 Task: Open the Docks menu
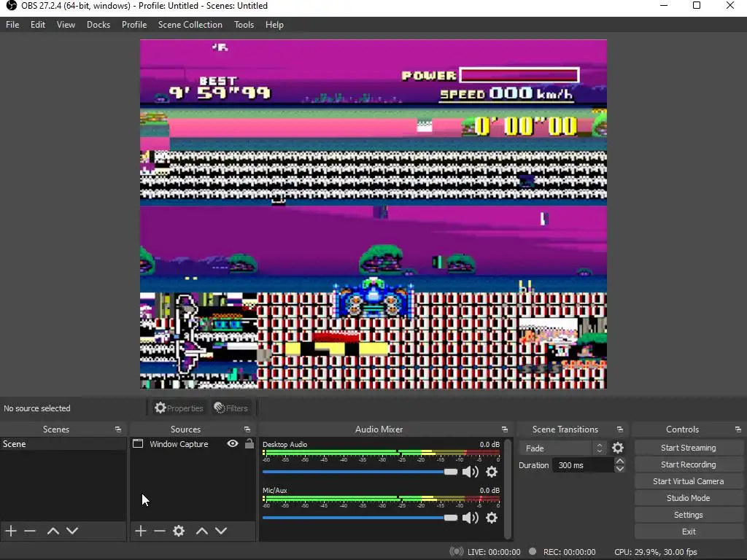click(x=98, y=25)
